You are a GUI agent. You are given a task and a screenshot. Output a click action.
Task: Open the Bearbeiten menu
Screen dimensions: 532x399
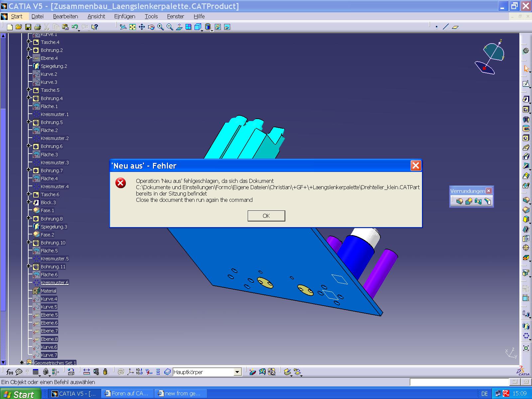[x=66, y=16]
